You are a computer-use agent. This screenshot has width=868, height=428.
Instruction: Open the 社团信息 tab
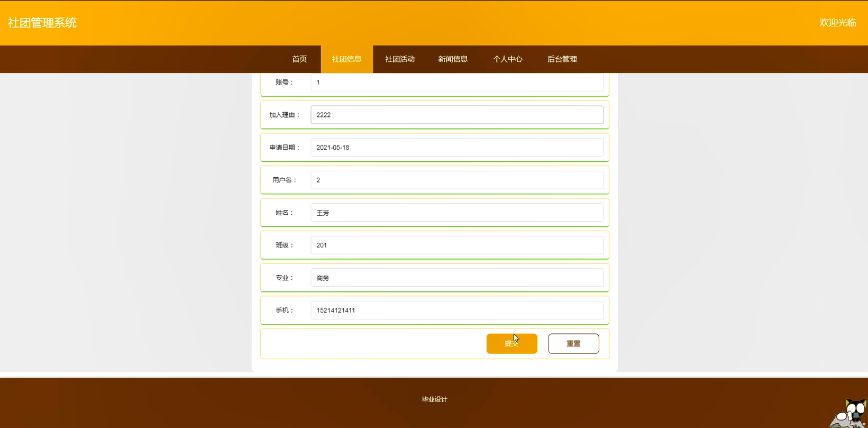[346, 59]
